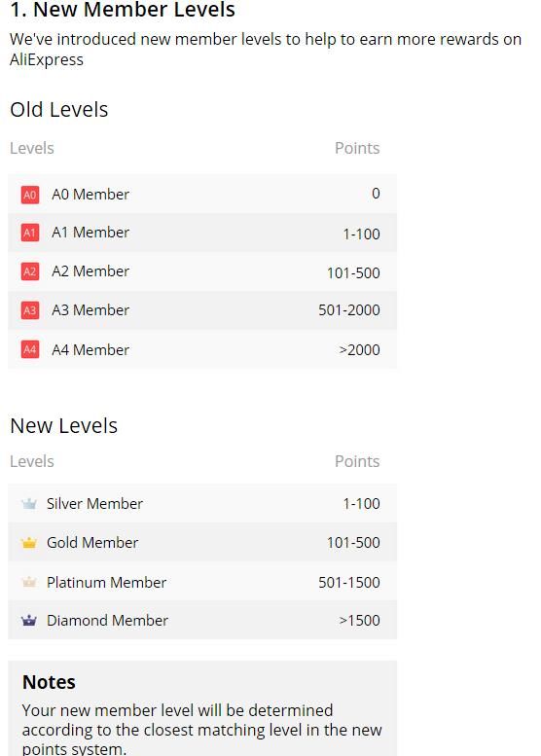Viewport: 541px width, 756px height.
Task: Select the A0 Member row label
Action: (x=90, y=195)
